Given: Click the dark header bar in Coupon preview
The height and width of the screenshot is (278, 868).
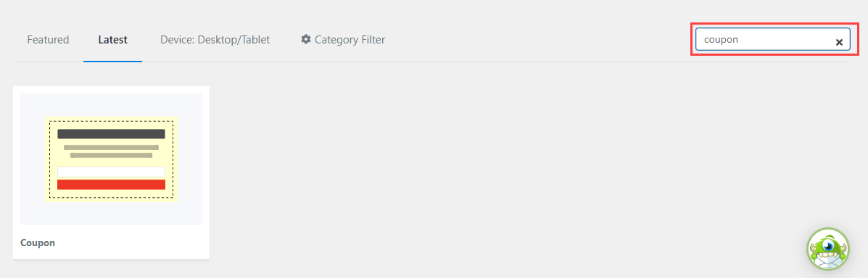Looking at the screenshot, I should point(111,134).
